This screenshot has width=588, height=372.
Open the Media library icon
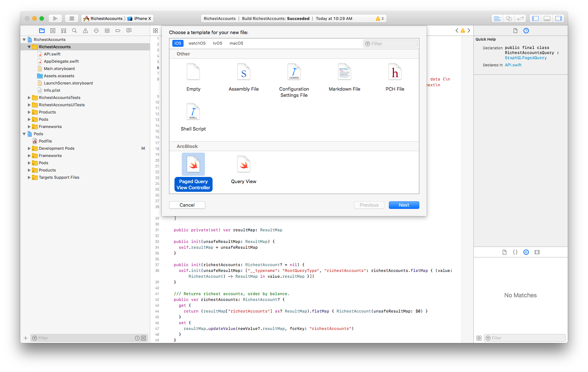click(537, 252)
